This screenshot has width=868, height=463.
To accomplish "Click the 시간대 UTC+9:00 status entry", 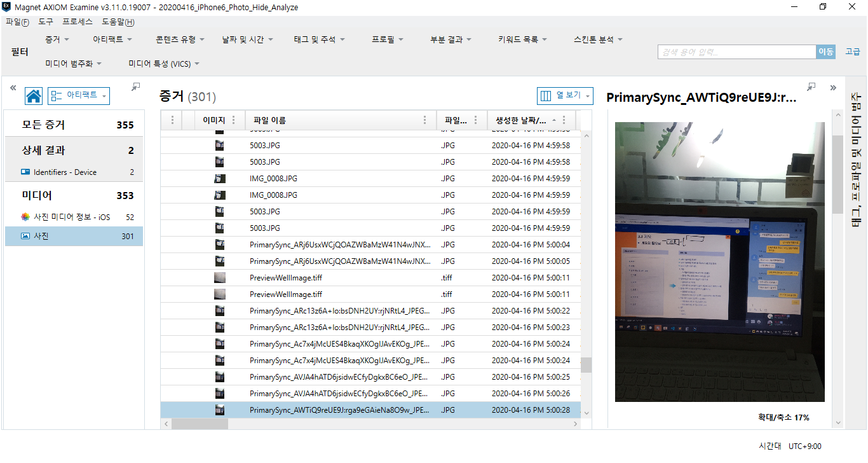I will pos(790,446).
